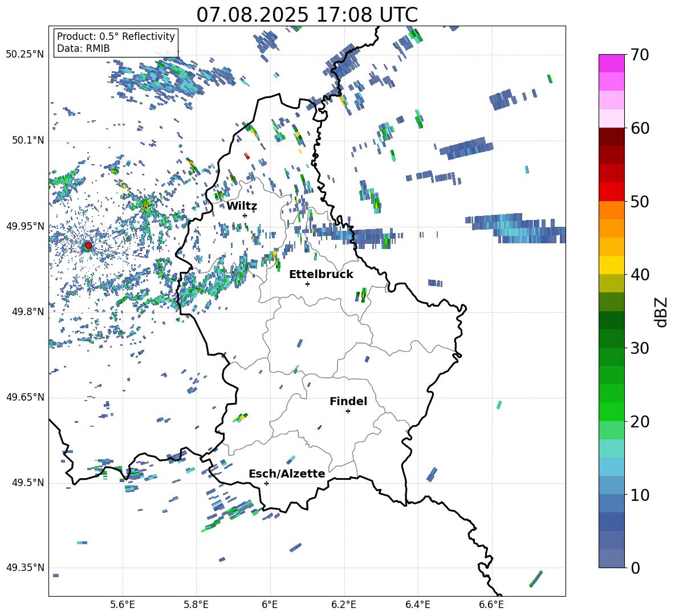Viewport: 675px width, 616px height.
Task: Click the longitude label 5.6°E
Action: pyautogui.click(x=123, y=605)
